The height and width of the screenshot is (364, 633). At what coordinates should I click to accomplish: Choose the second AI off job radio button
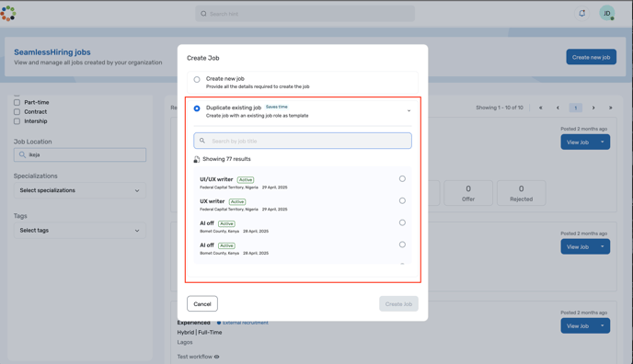point(402,245)
